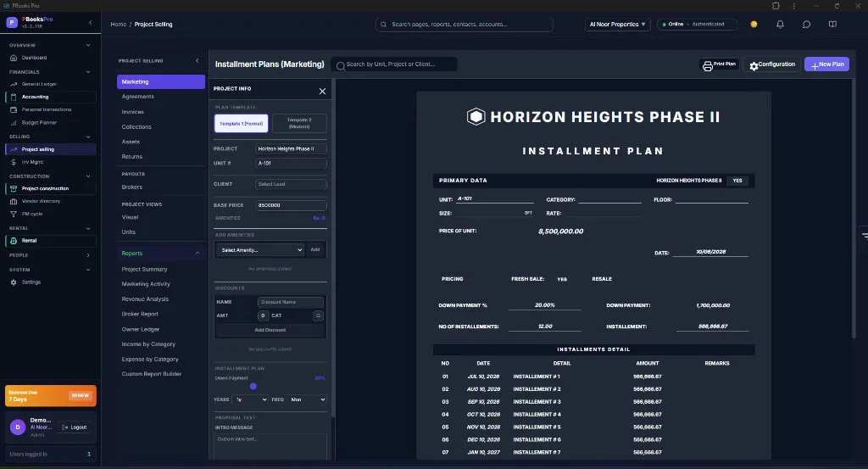
Task: Close the Project Info panel
Action: tap(322, 92)
